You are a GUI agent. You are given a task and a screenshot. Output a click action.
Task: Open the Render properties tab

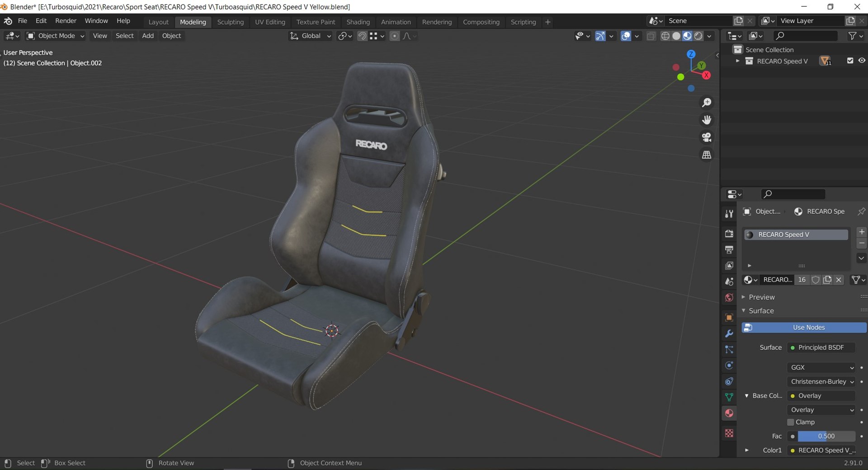(729, 234)
